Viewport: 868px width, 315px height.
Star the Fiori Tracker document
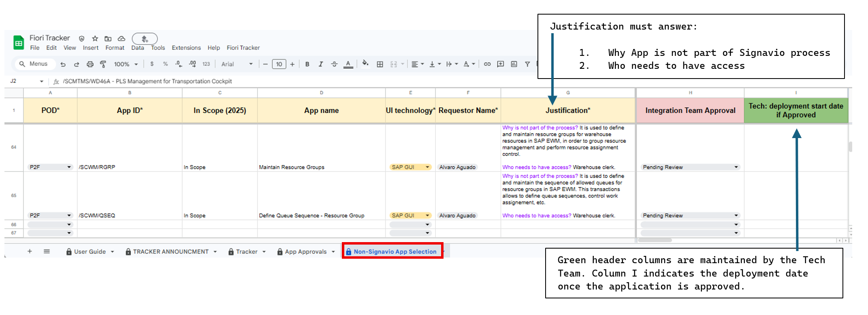(x=95, y=38)
